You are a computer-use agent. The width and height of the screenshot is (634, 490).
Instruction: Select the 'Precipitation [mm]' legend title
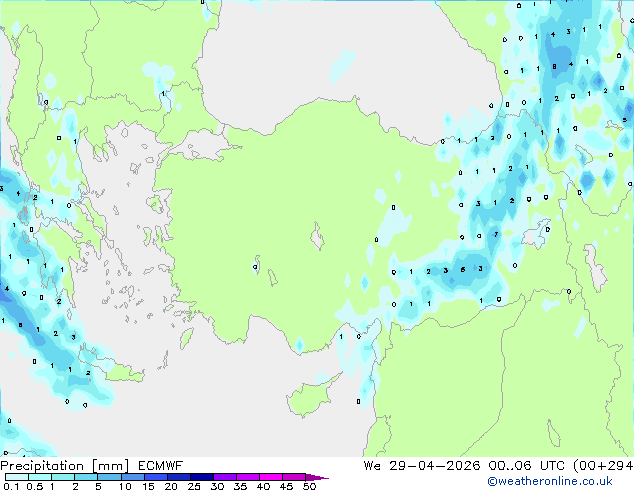click(x=65, y=466)
